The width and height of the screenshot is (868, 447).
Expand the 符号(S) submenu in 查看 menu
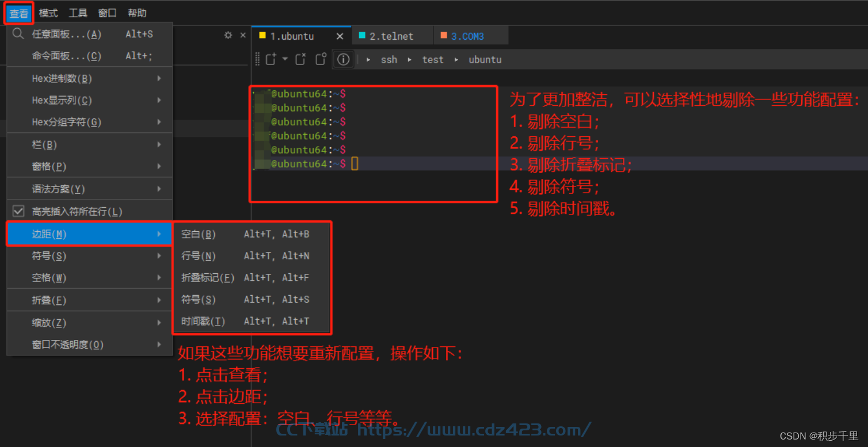[x=90, y=255]
